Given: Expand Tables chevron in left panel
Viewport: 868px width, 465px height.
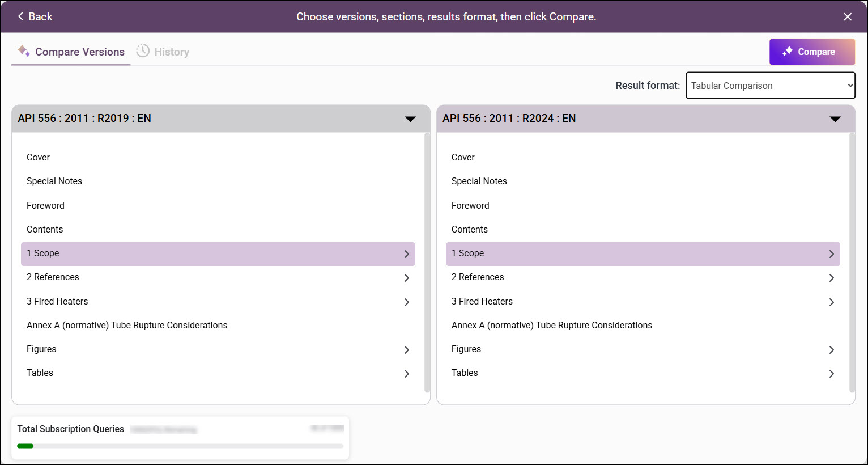Looking at the screenshot, I should (406, 374).
